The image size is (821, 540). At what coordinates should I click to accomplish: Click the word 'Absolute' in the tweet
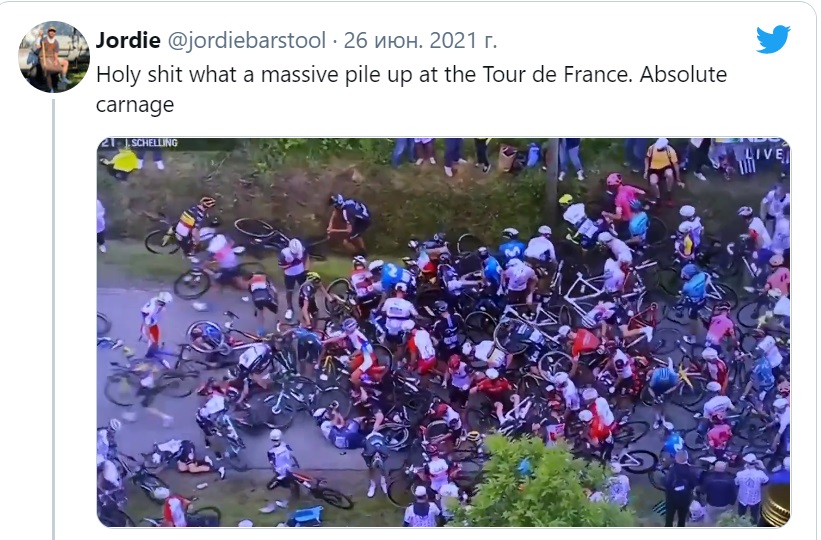pos(683,74)
